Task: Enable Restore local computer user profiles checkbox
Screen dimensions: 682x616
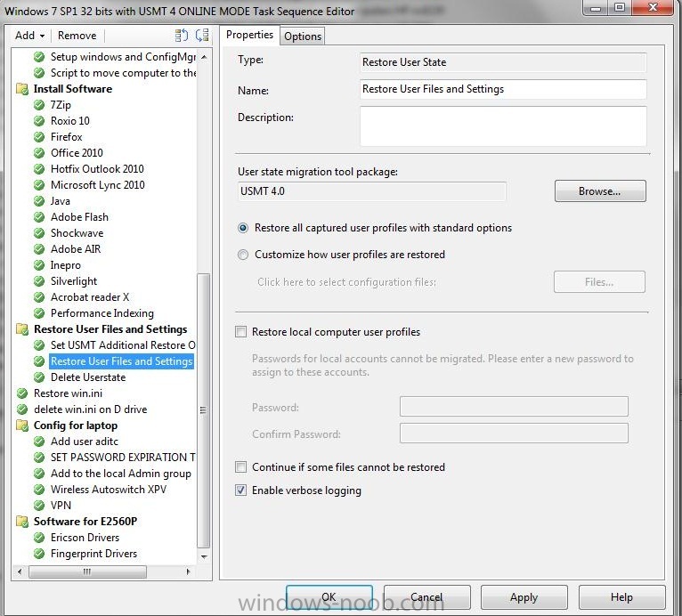Action: pos(241,332)
